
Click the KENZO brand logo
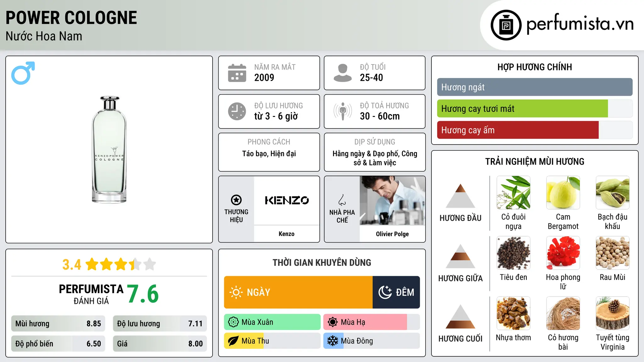tap(287, 200)
